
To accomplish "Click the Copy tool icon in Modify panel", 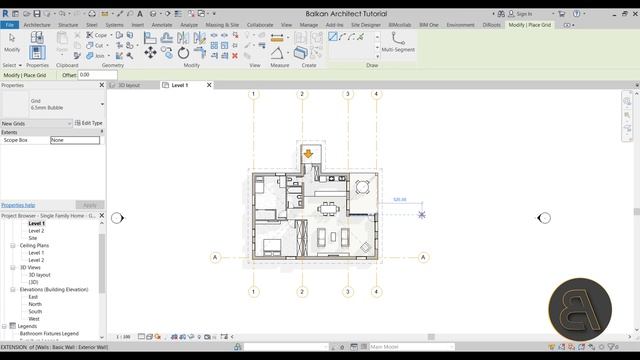I will (x=167, y=53).
